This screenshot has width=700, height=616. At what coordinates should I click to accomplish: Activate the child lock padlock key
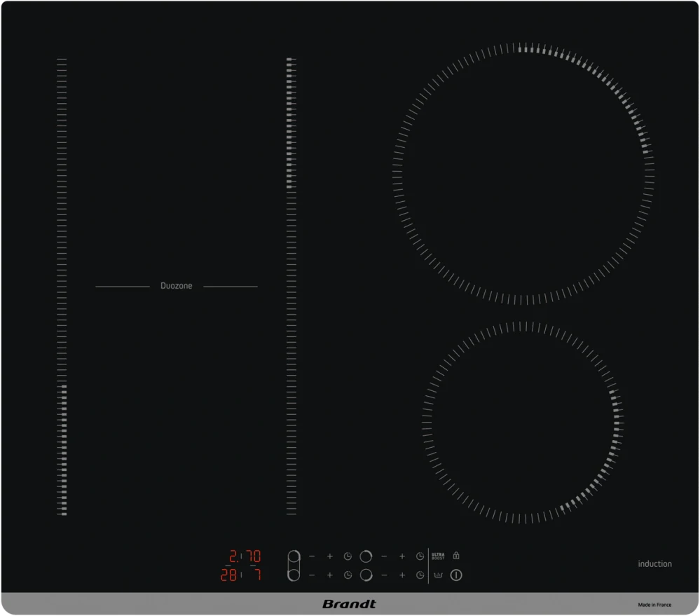pos(455,556)
